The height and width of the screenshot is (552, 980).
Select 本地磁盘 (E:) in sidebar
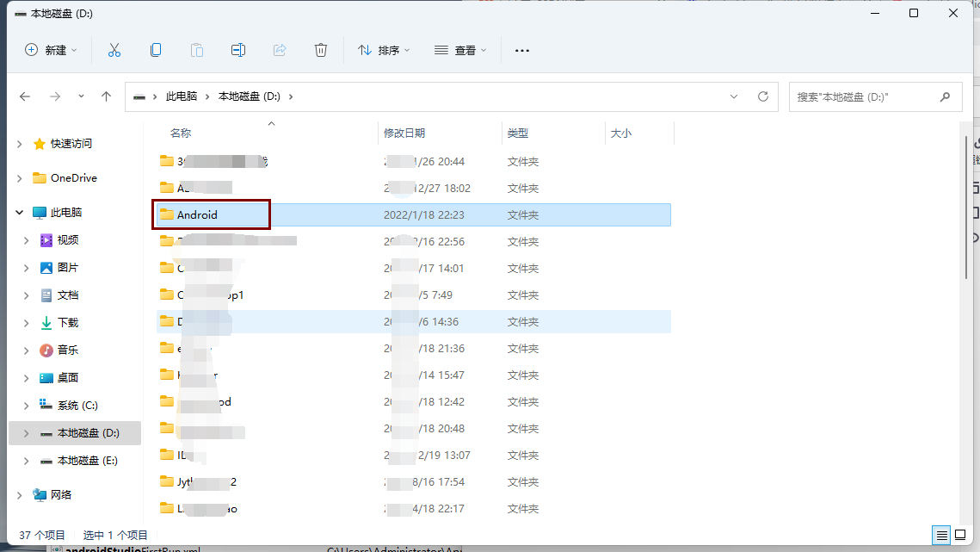tap(88, 461)
